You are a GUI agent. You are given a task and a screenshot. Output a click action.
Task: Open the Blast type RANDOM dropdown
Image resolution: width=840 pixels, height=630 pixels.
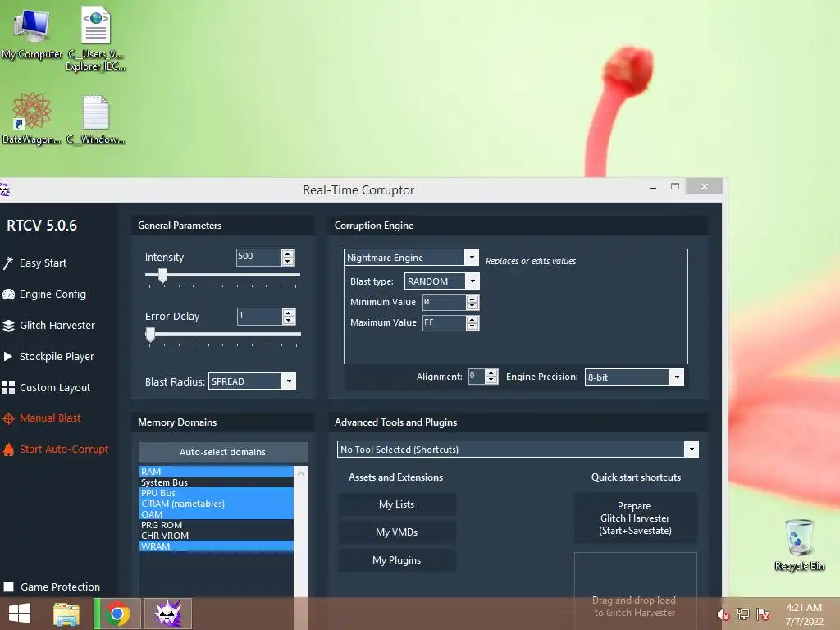pos(472,281)
